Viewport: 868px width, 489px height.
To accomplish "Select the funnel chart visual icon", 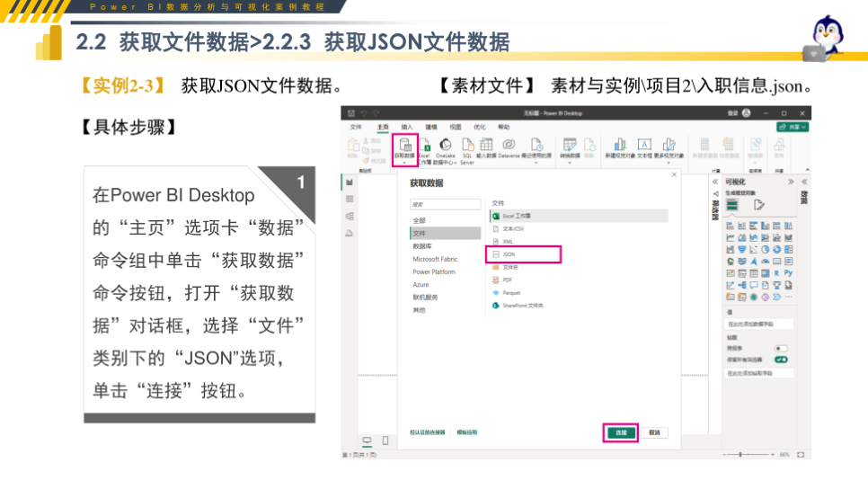I will click(742, 249).
